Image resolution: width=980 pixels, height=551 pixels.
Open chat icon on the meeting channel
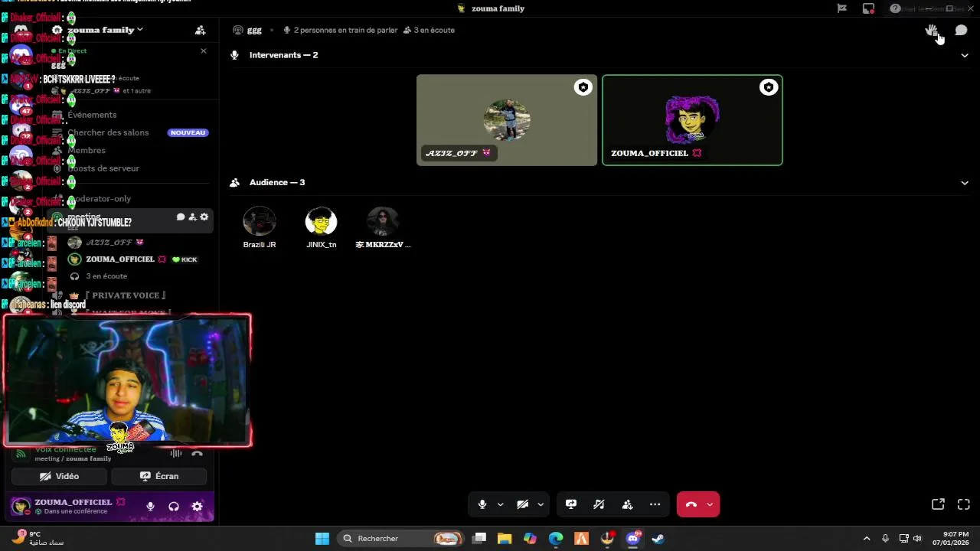point(181,217)
